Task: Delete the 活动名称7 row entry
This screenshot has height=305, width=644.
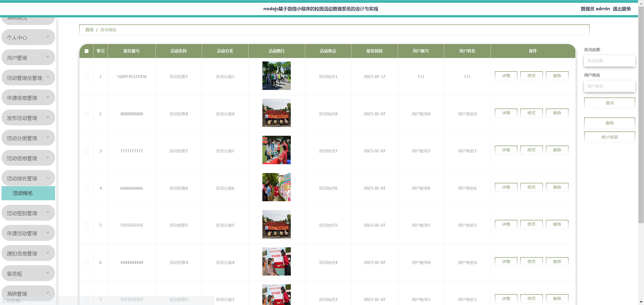Action: [x=557, y=150]
